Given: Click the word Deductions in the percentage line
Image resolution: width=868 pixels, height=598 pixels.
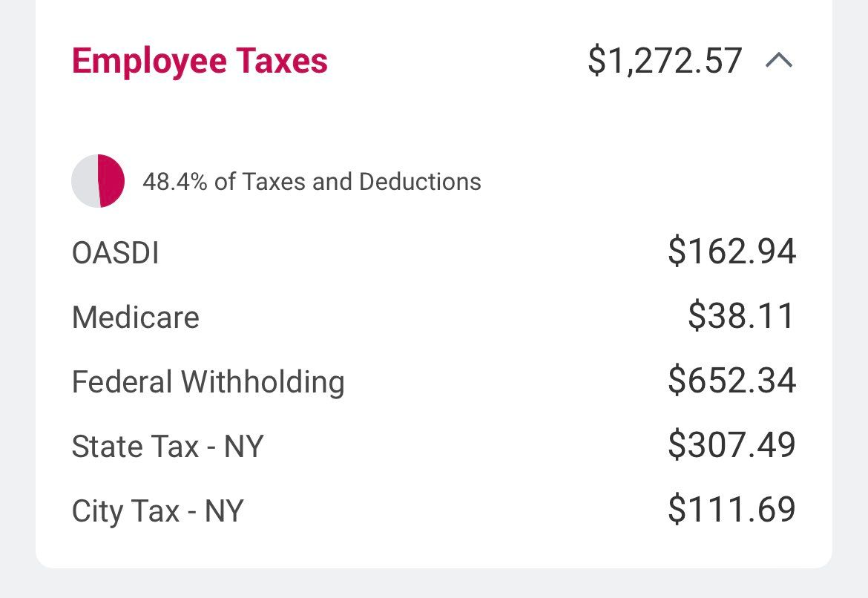Looking at the screenshot, I should point(420,182).
